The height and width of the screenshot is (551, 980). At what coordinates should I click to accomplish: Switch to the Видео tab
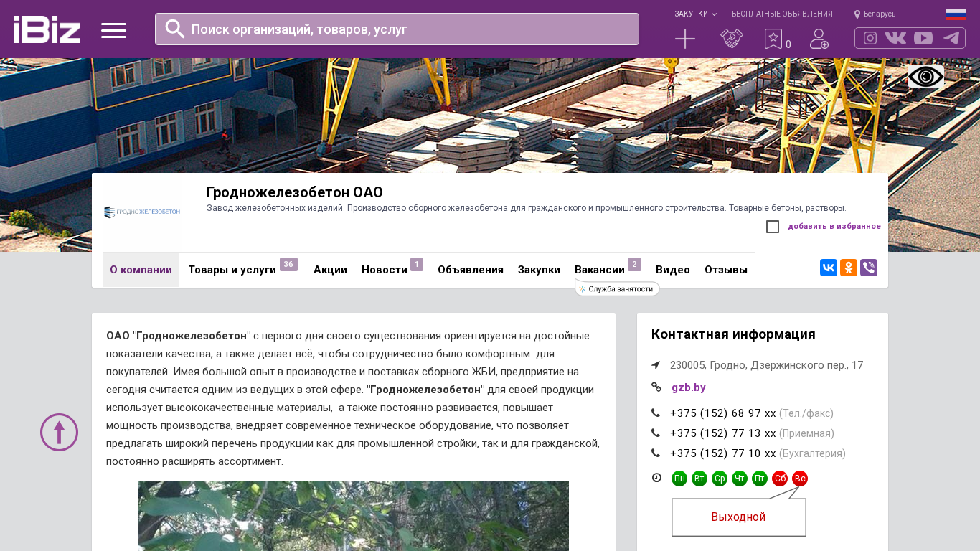point(673,270)
